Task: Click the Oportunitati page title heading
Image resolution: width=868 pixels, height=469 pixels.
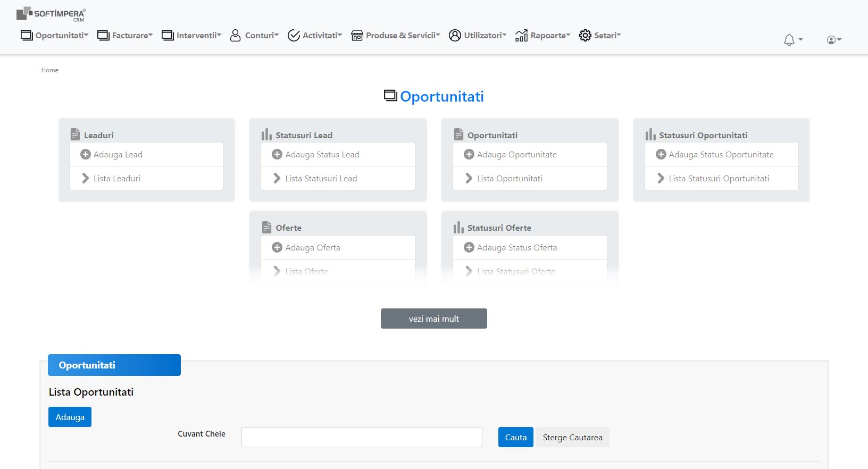Action: point(442,96)
